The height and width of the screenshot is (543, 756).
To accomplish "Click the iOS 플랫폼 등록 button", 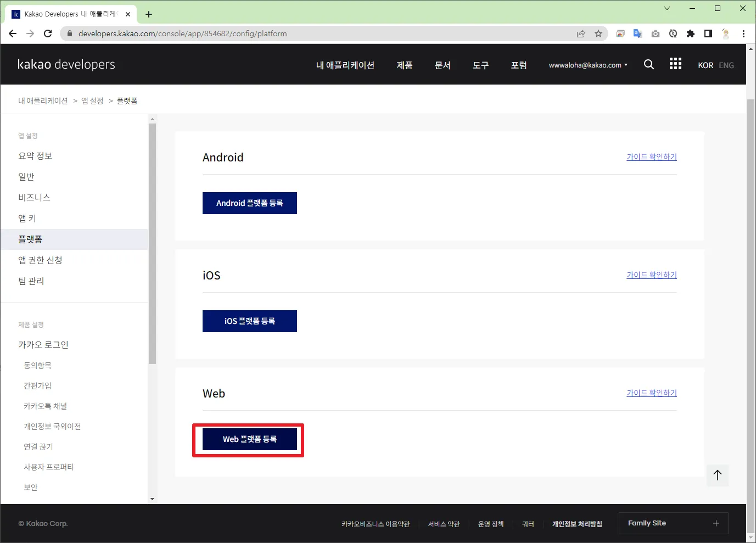I will pyautogui.click(x=250, y=321).
